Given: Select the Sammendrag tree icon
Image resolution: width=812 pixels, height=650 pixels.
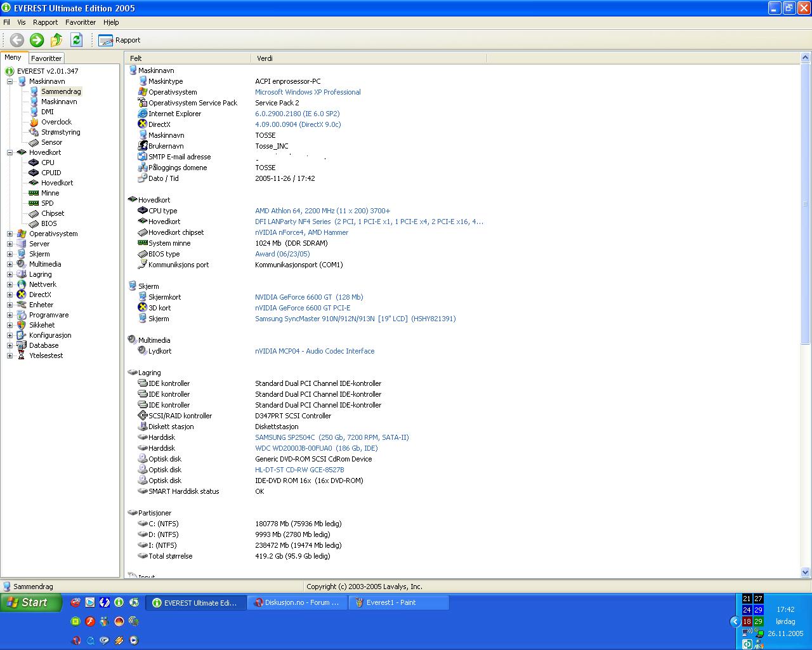Looking at the screenshot, I should click(x=34, y=91).
